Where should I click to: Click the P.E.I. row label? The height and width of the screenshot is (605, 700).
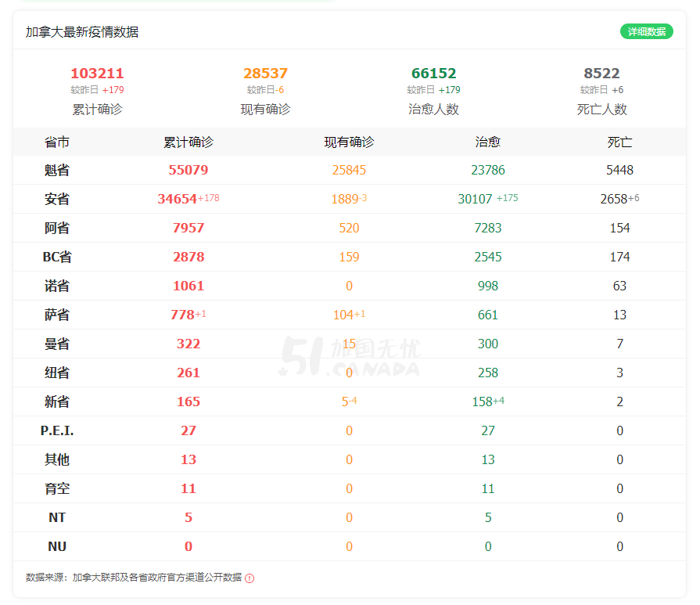(57, 430)
